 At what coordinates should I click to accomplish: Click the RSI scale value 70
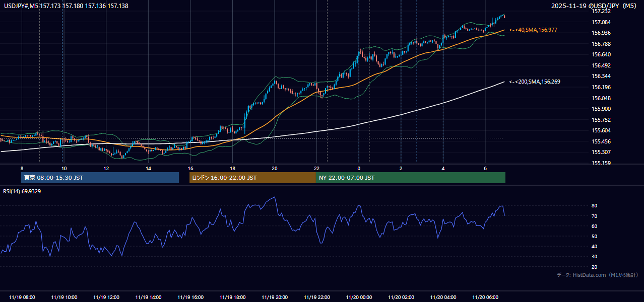[x=595, y=216]
